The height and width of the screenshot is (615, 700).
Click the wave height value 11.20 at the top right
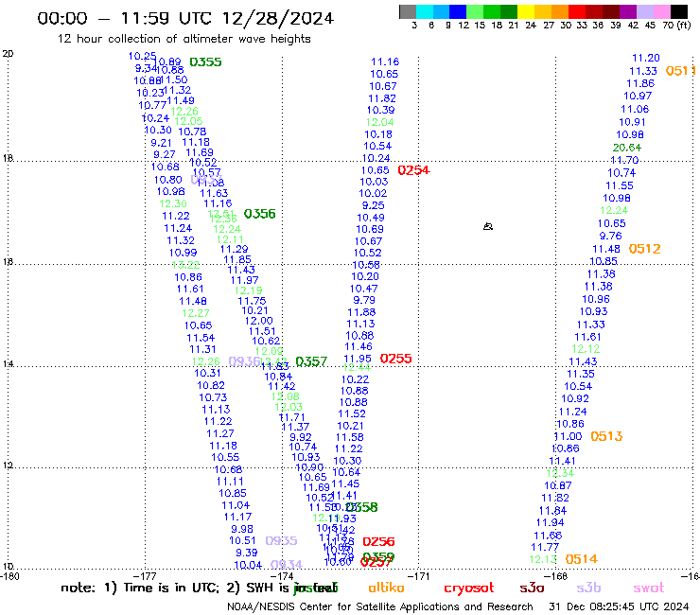645,58
